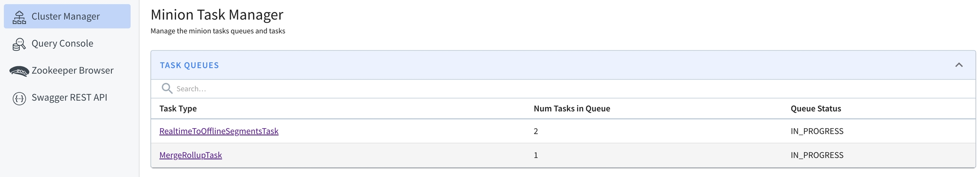This screenshot has height=177, width=980.
Task: Click the Query Console sidebar icon
Action: pos(19,44)
